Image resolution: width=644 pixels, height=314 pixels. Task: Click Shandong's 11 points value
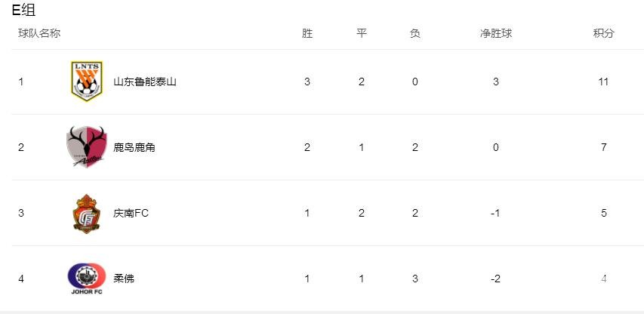click(x=603, y=82)
